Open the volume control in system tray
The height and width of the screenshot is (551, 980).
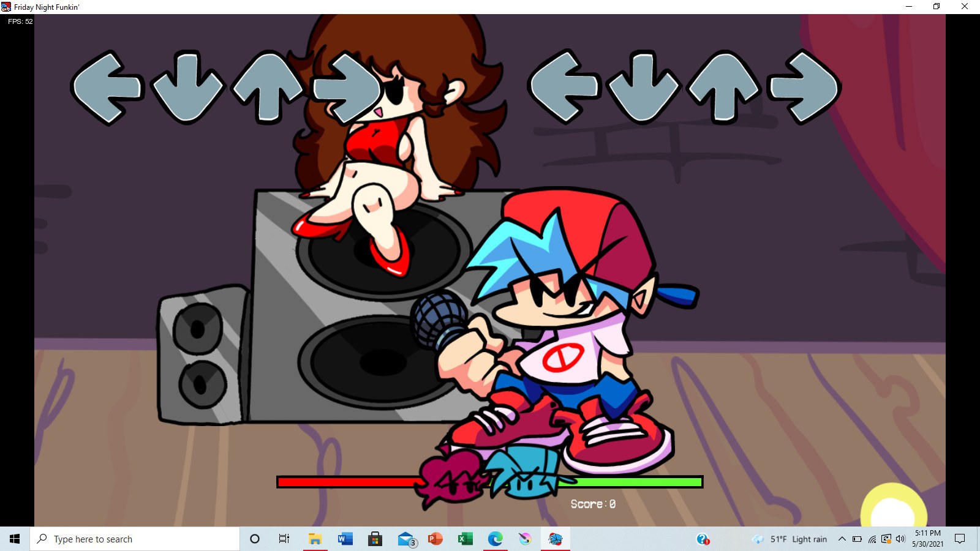900,539
